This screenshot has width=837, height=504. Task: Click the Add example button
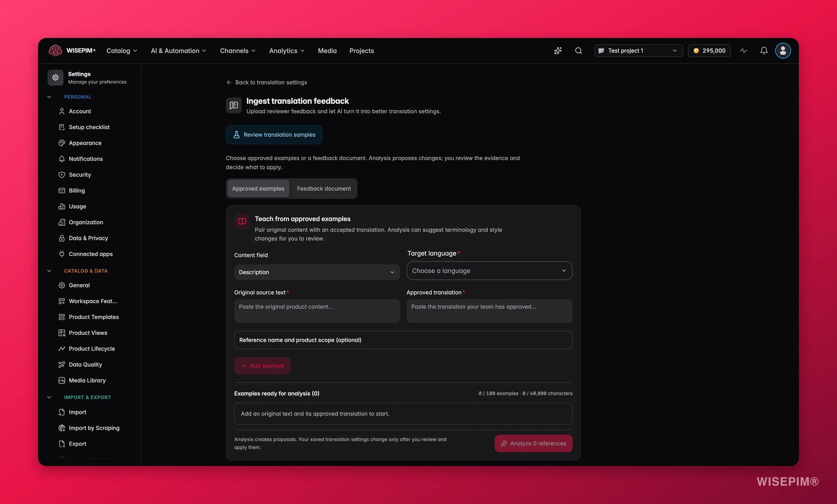[x=262, y=366]
